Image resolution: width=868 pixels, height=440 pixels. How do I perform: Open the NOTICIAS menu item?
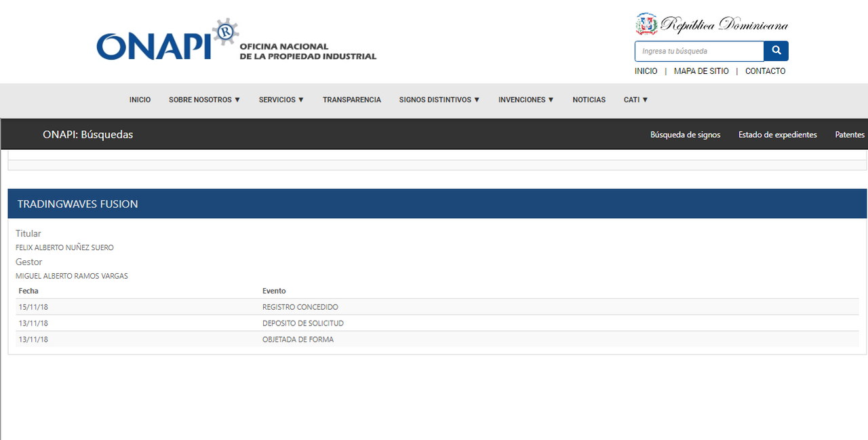click(x=589, y=100)
